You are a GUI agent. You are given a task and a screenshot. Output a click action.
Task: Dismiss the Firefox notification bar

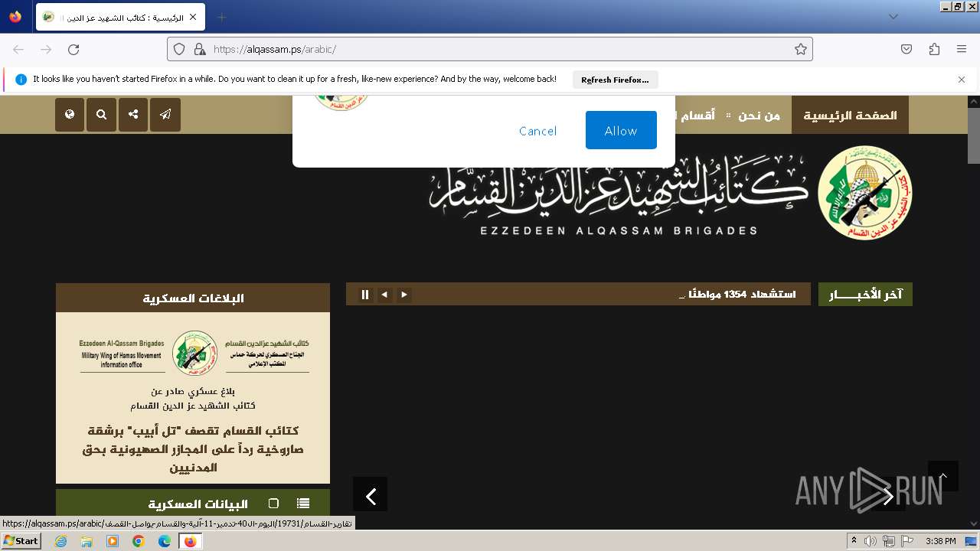coord(962,79)
